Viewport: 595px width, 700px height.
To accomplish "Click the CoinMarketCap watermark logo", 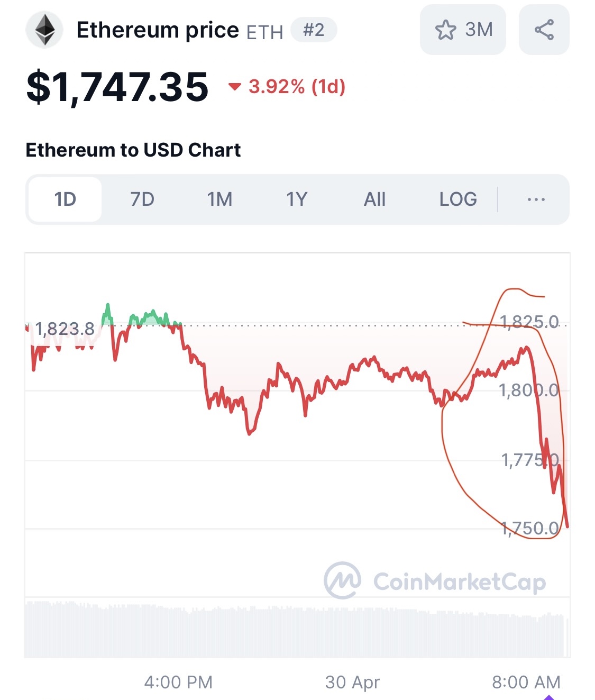I will coord(435,581).
